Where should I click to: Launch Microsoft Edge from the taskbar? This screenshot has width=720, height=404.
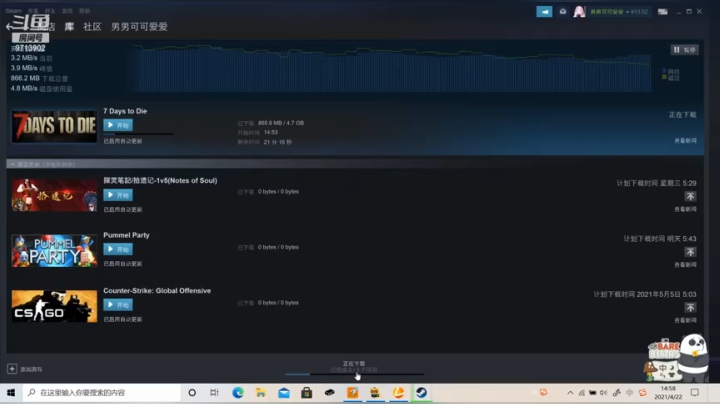coord(237,393)
